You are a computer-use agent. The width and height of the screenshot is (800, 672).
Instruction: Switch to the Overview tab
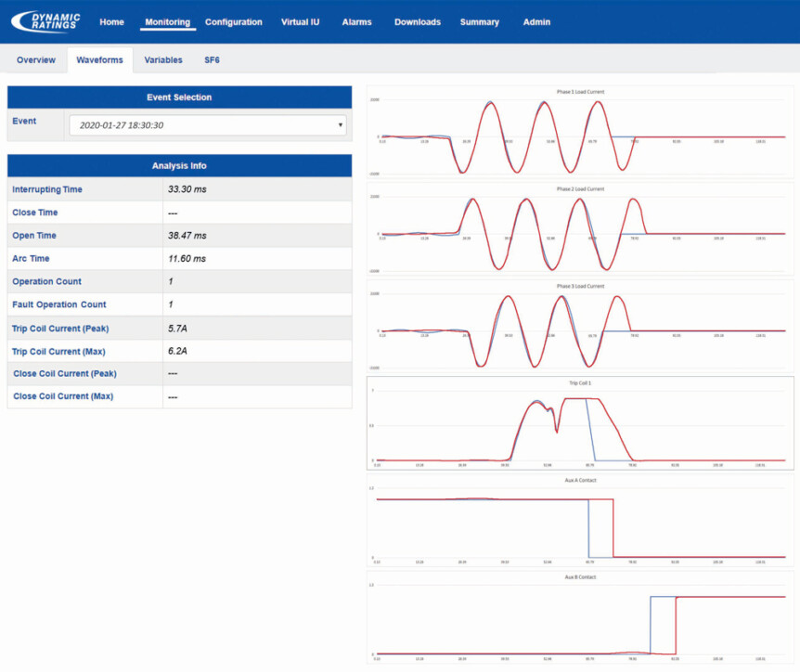click(x=35, y=59)
